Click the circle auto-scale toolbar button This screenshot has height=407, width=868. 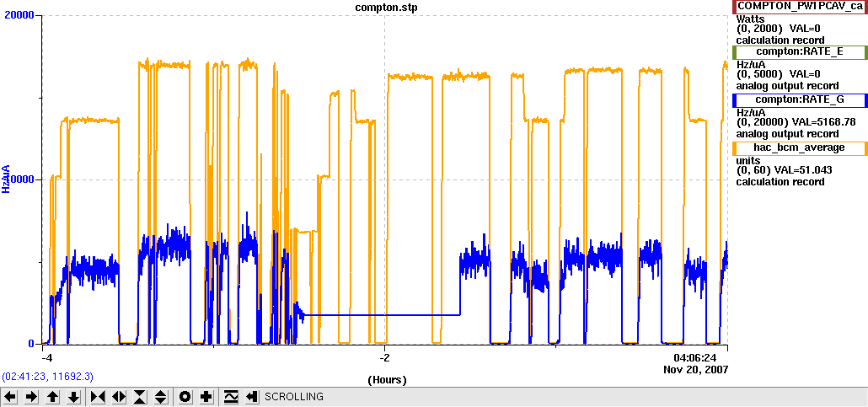coord(185,397)
